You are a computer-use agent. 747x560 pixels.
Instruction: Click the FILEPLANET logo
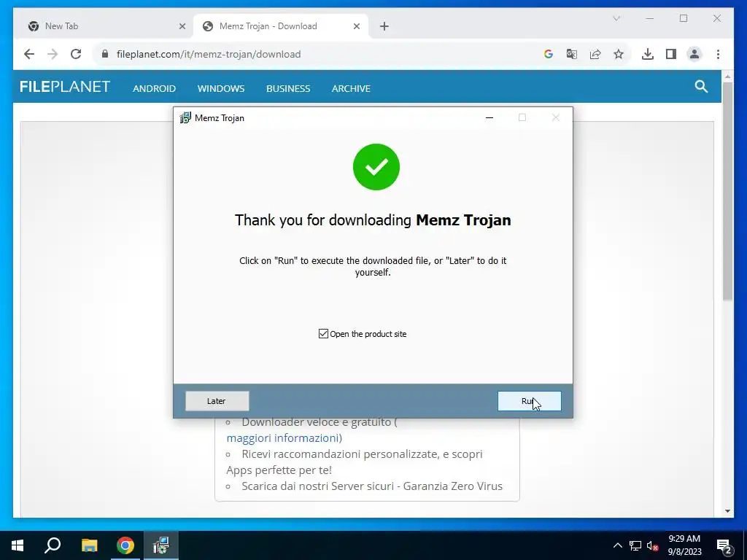coord(65,87)
